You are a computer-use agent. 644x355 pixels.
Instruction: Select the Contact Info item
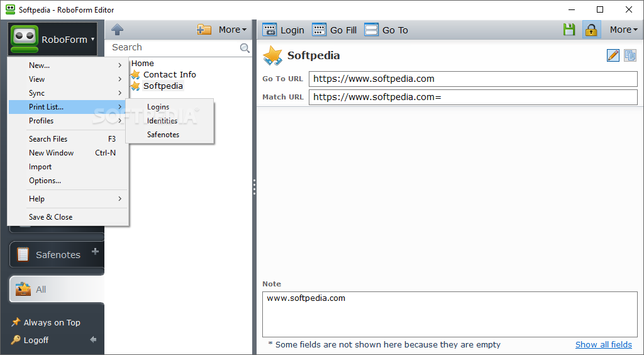click(x=170, y=74)
